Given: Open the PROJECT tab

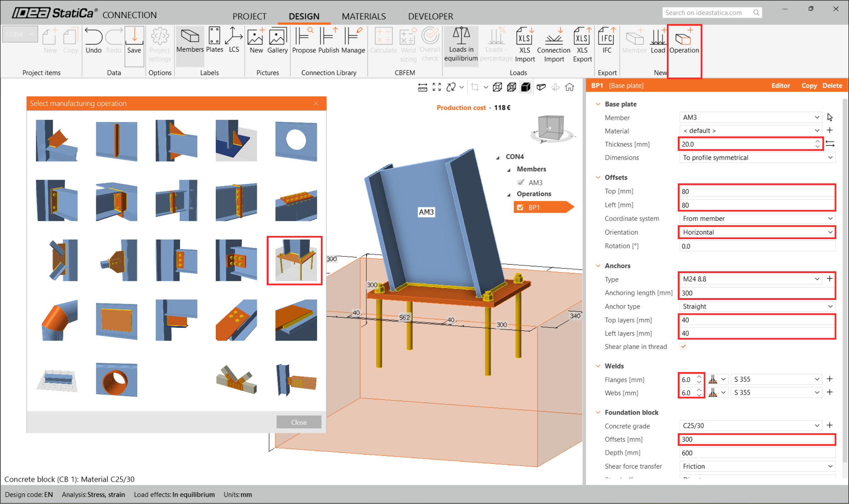Looking at the screenshot, I should coord(249,16).
